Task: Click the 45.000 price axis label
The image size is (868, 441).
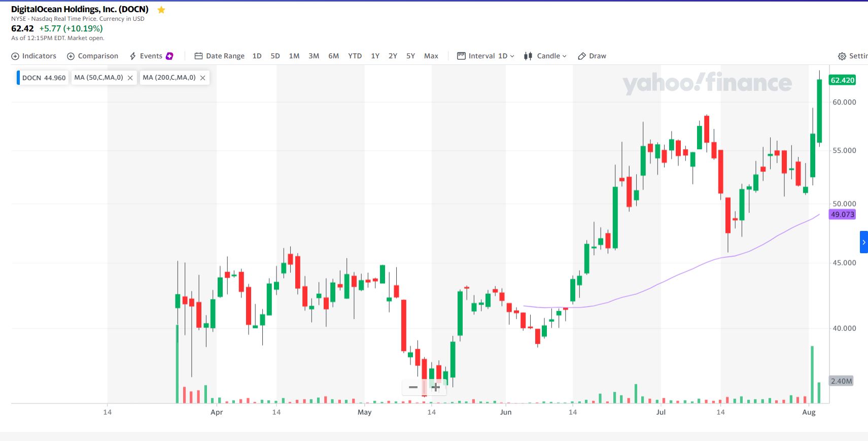Action: coord(844,263)
